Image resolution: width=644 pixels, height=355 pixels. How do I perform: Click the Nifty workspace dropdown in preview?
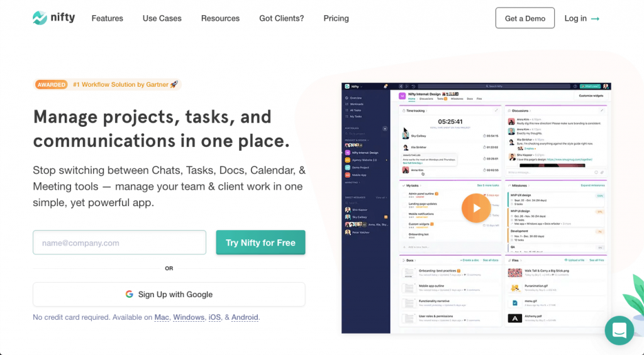(x=353, y=87)
